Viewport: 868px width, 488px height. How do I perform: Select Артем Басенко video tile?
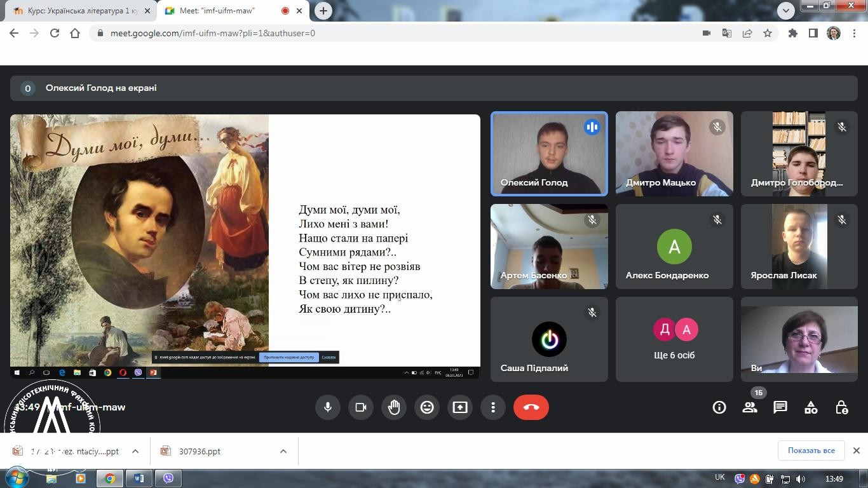[549, 247]
